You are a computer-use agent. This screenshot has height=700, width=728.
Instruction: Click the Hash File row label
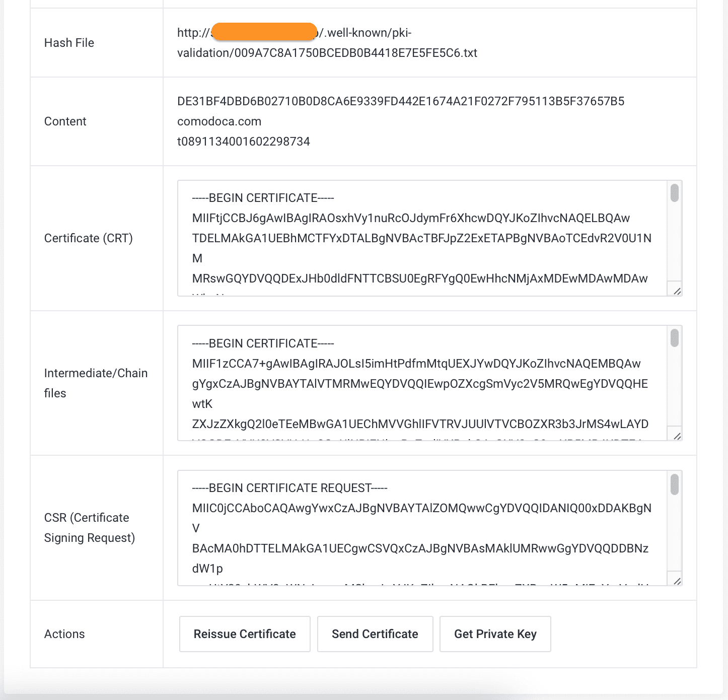click(69, 43)
